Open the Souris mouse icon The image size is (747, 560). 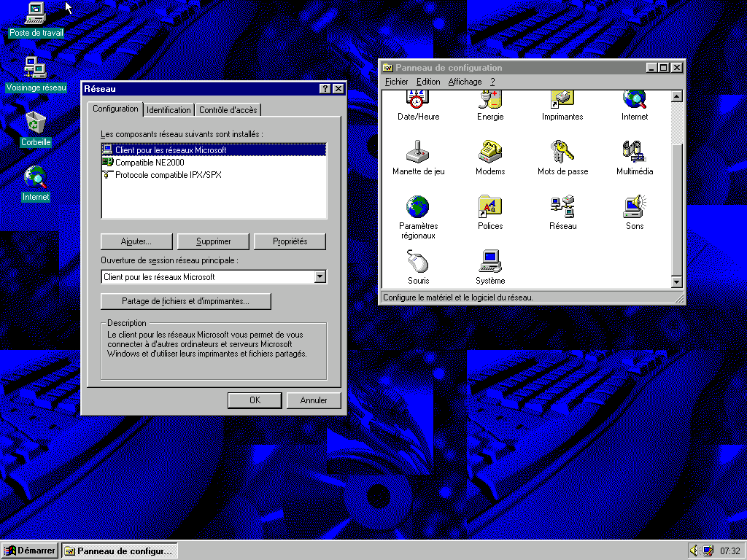tap(418, 261)
